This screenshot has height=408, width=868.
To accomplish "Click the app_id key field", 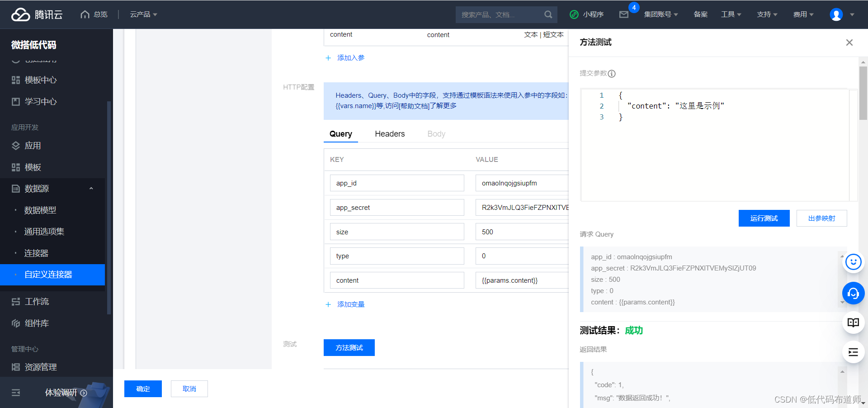I will point(397,183).
